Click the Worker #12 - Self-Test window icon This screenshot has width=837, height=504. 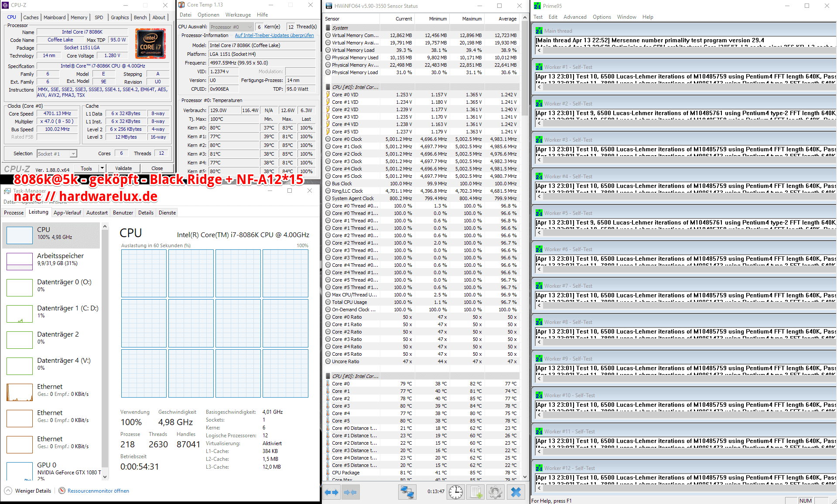click(539, 468)
